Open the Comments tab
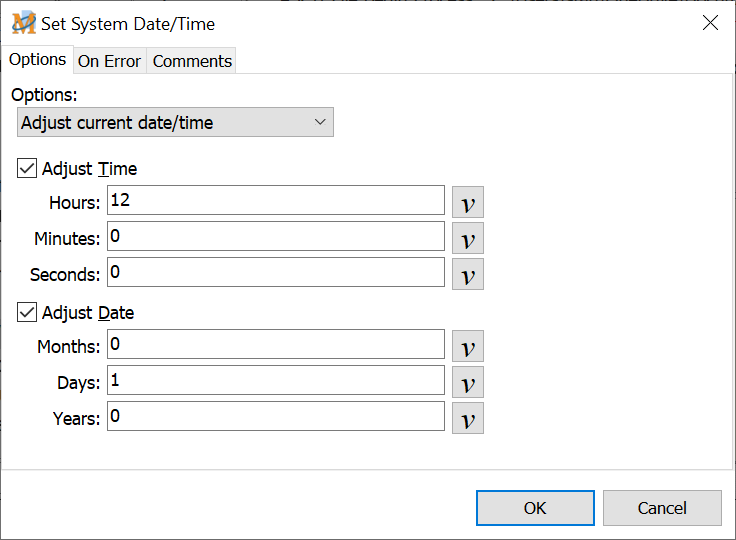This screenshot has width=736, height=540. [x=192, y=61]
